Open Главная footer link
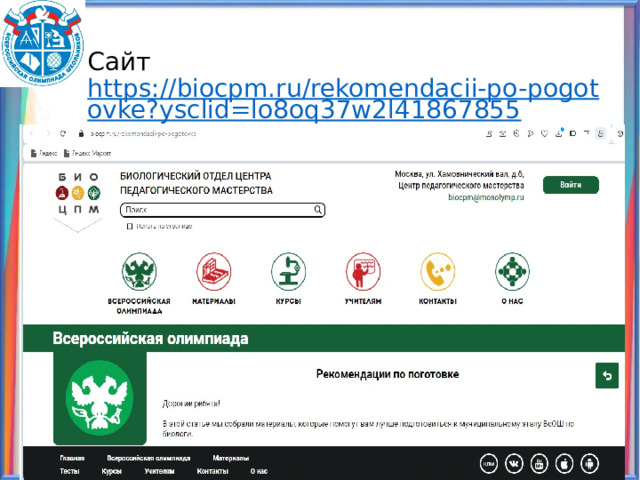The height and width of the screenshot is (480, 640). pos(72,458)
